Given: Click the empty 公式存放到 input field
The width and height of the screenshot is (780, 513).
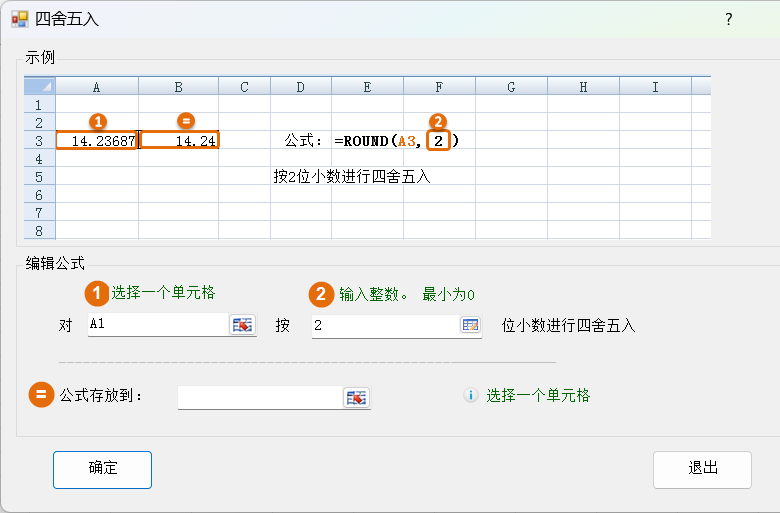Looking at the screenshot, I should (x=259, y=397).
